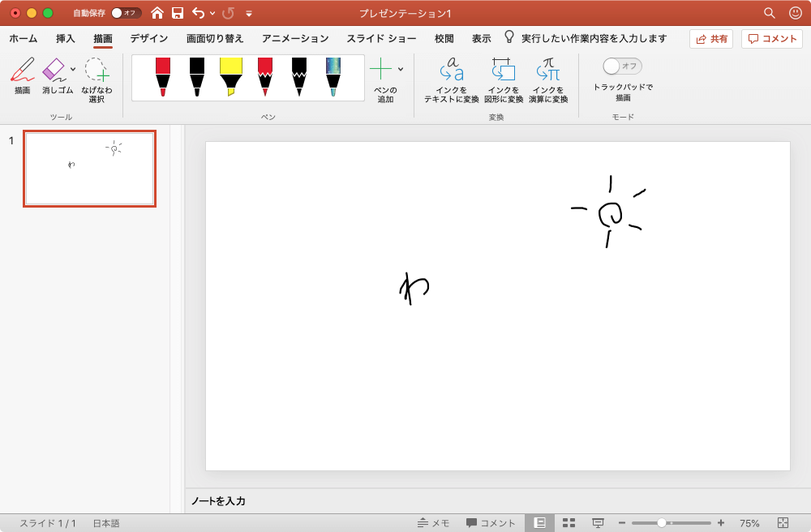
Task: Click the Add Pen (ペンの追加) plus icon
Action: pyautogui.click(x=380, y=69)
